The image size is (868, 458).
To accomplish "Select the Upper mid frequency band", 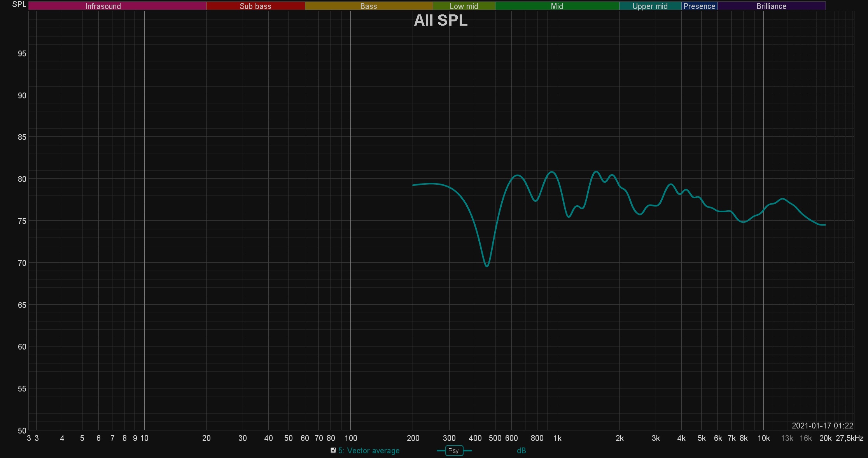I will point(650,6).
